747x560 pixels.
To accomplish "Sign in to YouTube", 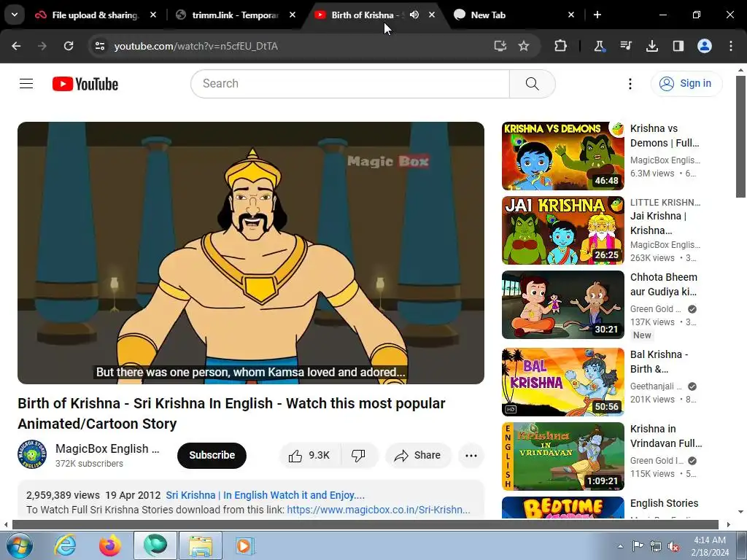I will [686, 84].
